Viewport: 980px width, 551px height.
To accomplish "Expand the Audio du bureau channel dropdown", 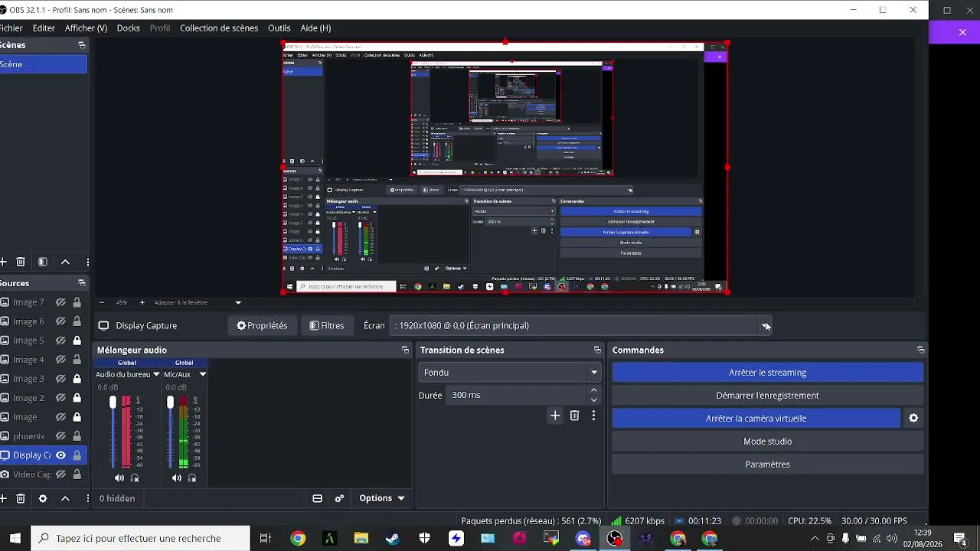I will pos(156,374).
